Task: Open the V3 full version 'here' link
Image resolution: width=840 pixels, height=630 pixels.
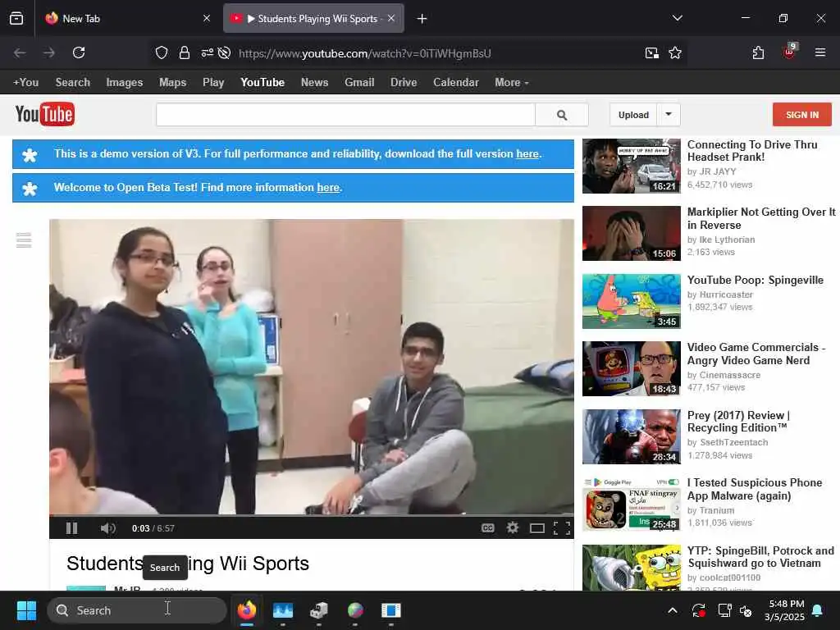Action: click(x=527, y=153)
